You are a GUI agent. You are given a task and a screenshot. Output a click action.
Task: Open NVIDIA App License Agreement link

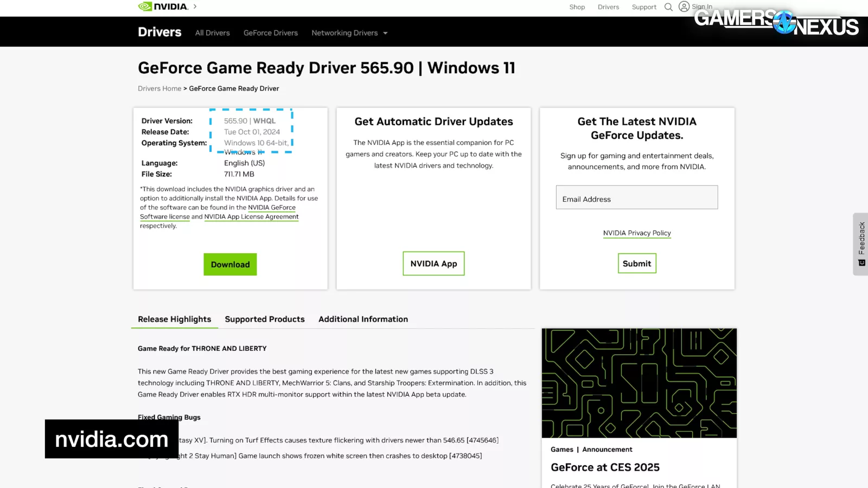pos(251,217)
